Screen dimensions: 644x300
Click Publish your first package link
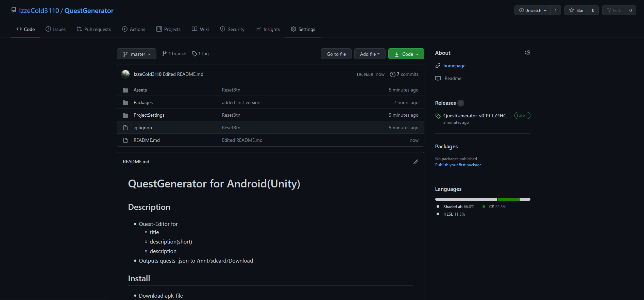458,165
